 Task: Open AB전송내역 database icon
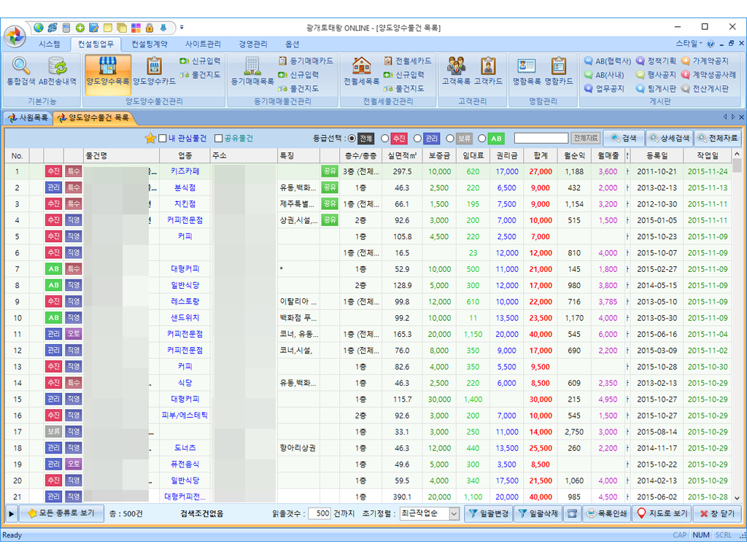(57, 66)
